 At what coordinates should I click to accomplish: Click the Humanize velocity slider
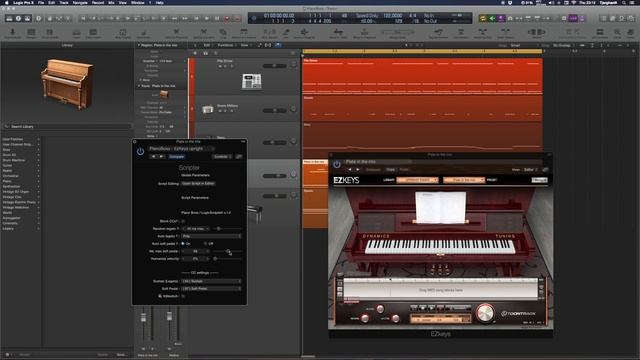227,259
